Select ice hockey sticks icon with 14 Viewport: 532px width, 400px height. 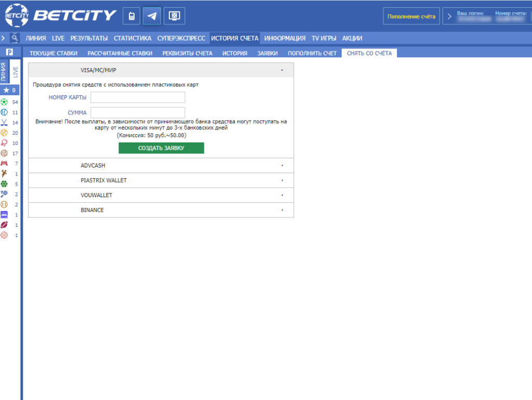[x=4, y=122]
